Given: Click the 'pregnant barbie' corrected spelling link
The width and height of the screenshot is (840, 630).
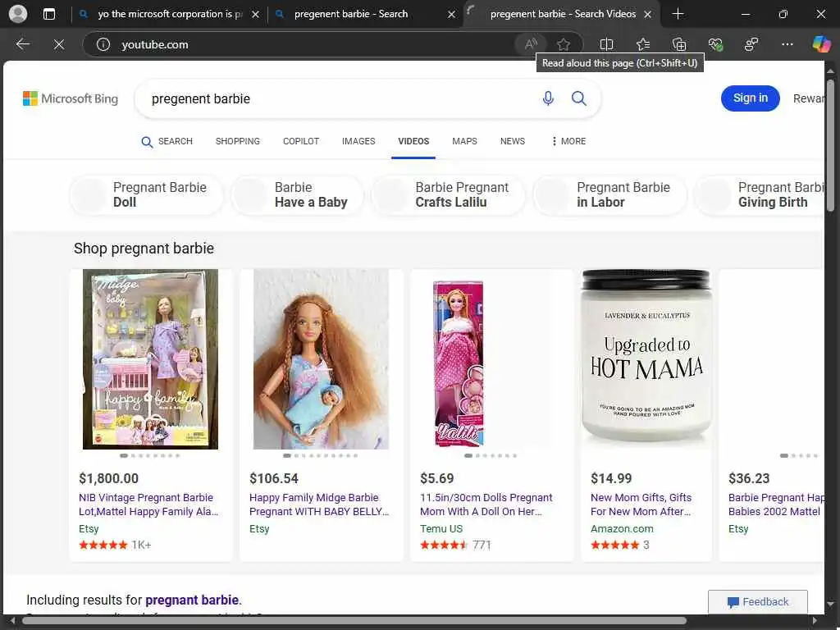Looking at the screenshot, I should 192,600.
